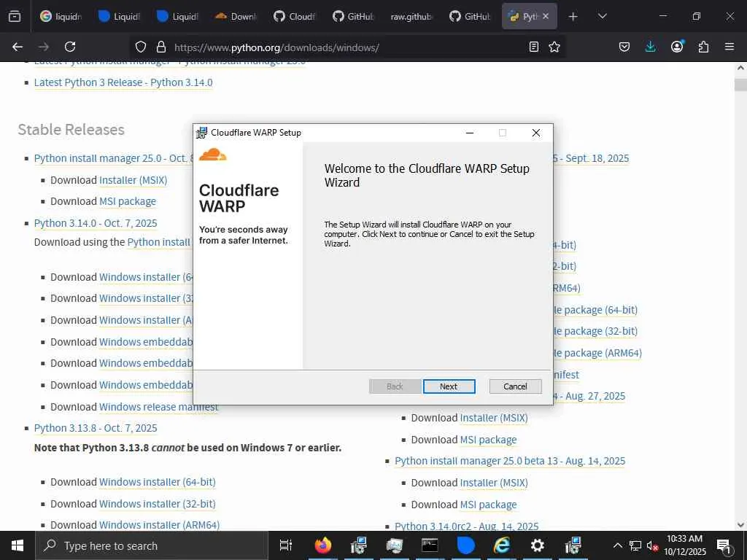Close the active Python tab
Screen dimensions: 747x560
[546, 16]
